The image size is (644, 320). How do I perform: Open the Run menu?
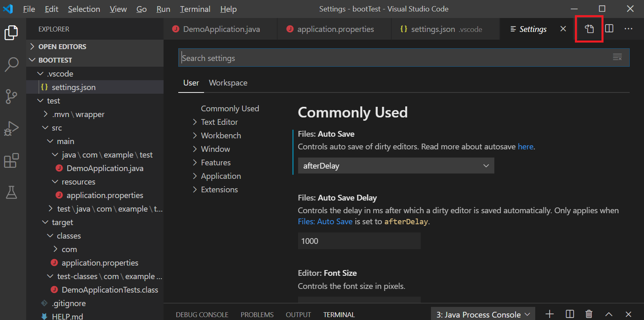click(x=163, y=9)
